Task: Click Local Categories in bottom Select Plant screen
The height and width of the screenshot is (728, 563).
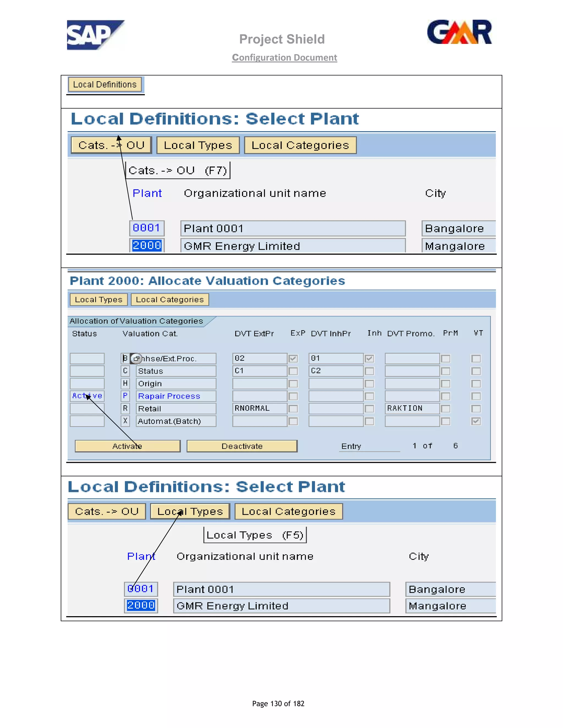Action: tap(288, 511)
